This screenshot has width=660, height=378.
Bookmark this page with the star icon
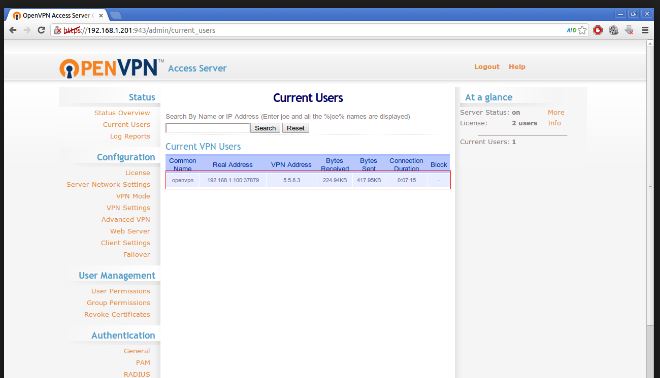[x=583, y=30]
